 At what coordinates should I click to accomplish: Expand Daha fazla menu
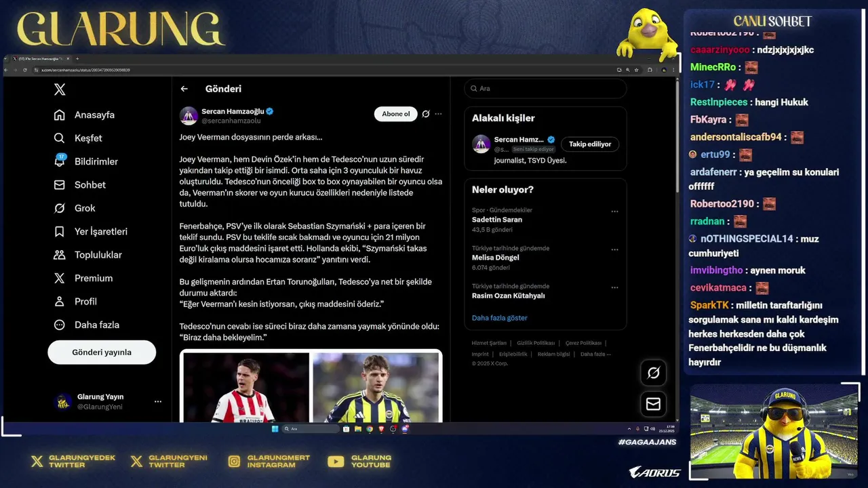87,325
